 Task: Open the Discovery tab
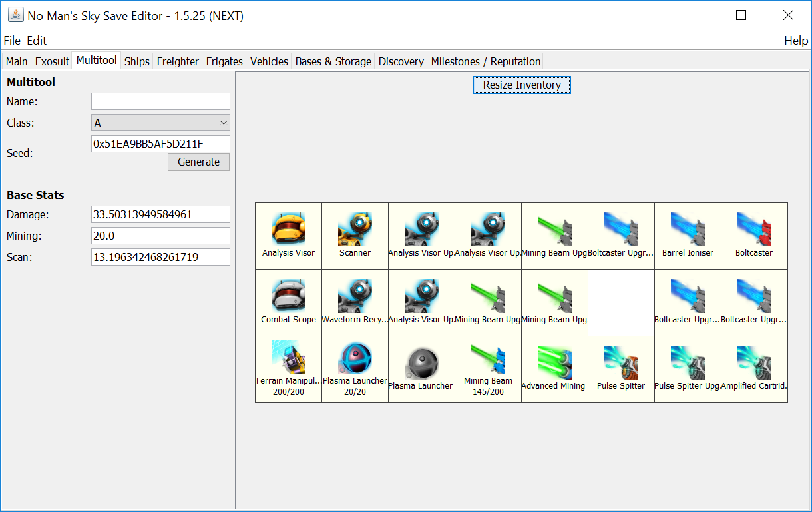click(x=401, y=61)
